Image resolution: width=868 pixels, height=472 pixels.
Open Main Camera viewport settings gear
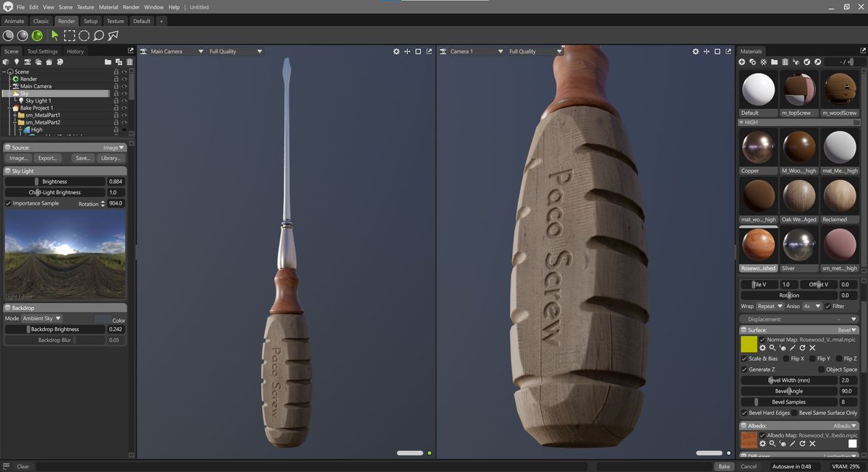(396, 51)
